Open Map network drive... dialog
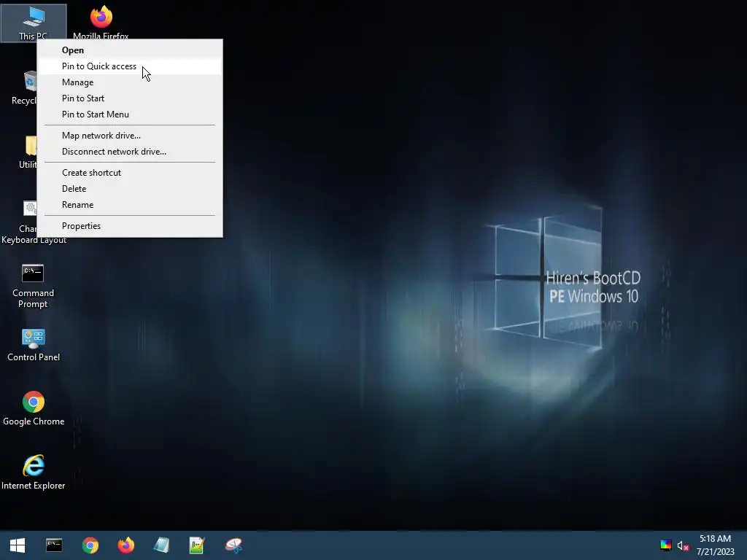This screenshot has width=747, height=560. [130, 136]
